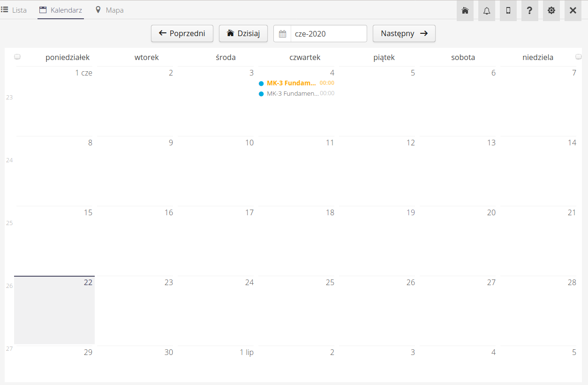
Task: Toggle checkbox right of niedziela header
Action: (578, 57)
